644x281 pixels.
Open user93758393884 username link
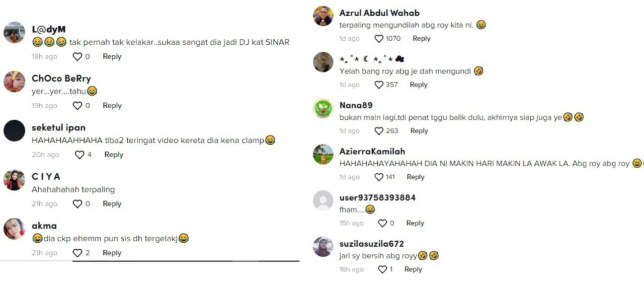[377, 197]
